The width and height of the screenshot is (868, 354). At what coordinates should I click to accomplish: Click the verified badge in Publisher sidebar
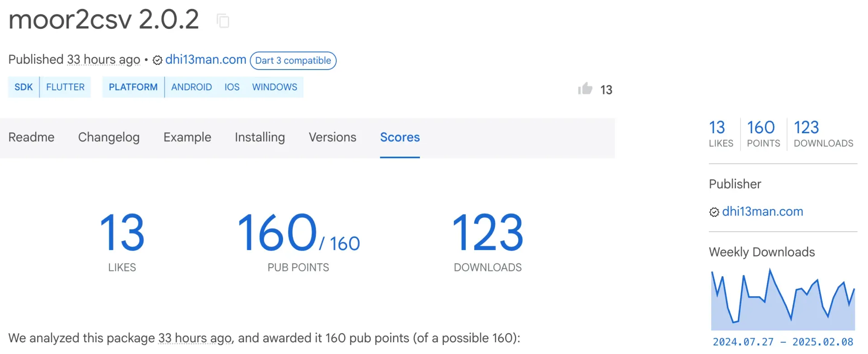[x=714, y=212]
